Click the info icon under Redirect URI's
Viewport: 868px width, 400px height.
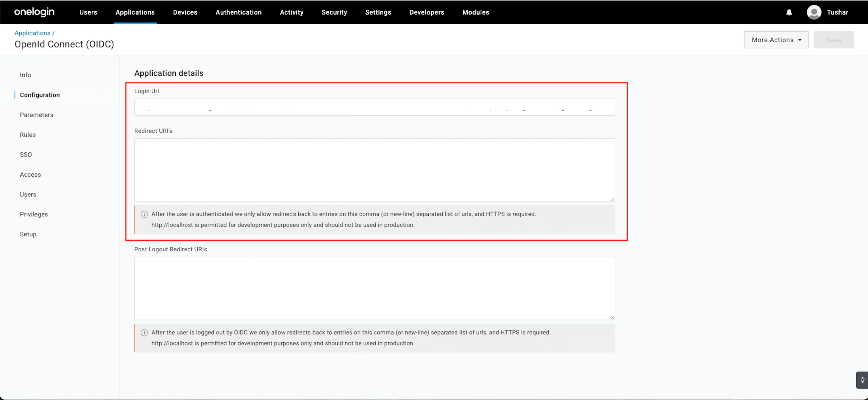click(144, 214)
